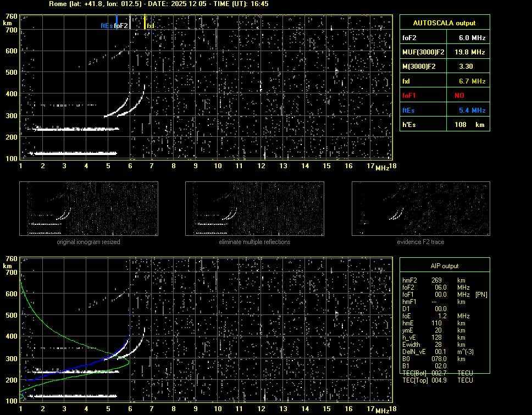Click the AUTOSCALA output header
The height and width of the screenshot is (415, 532).
[444, 23]
